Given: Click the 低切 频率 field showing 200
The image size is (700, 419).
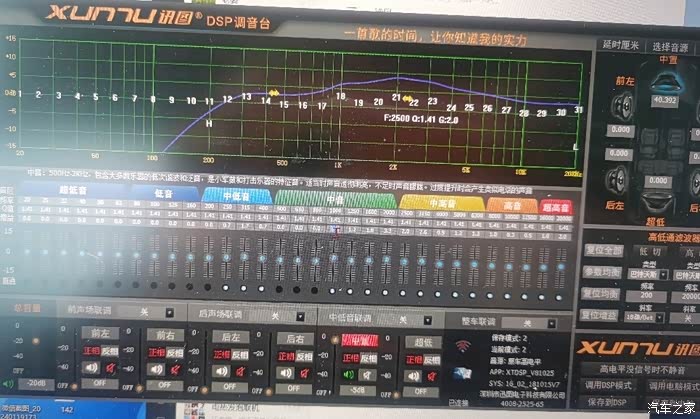Looking at the screenshot, I should (646, 296).
